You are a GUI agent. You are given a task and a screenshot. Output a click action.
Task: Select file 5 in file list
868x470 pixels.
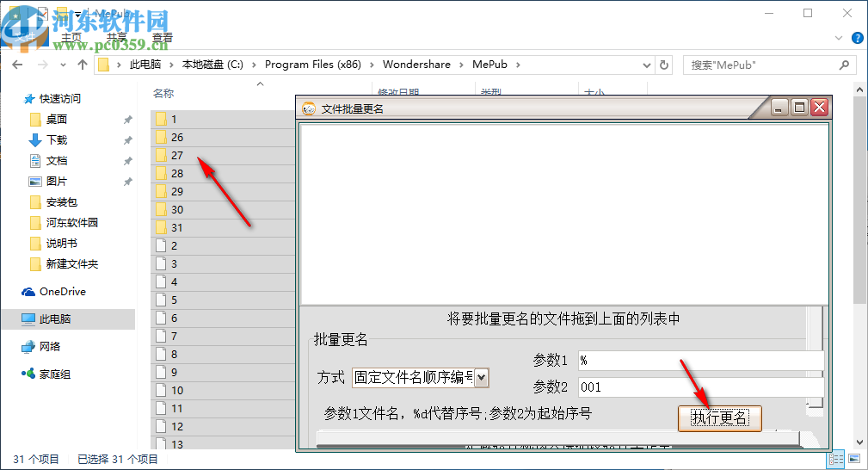(x=223, y=300)
